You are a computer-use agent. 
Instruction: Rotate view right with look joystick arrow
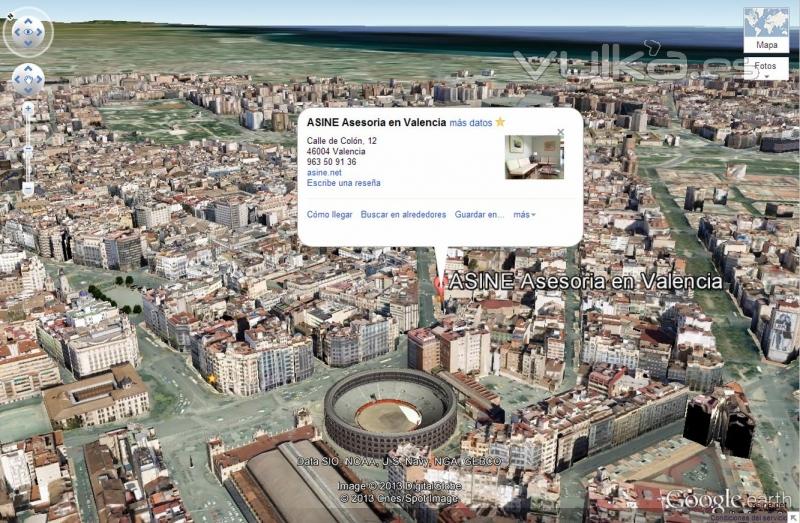click(39, 32)
